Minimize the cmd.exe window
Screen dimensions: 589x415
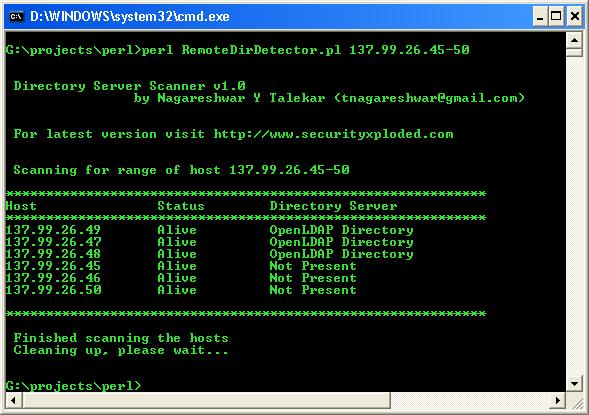[x=540, y=17]
